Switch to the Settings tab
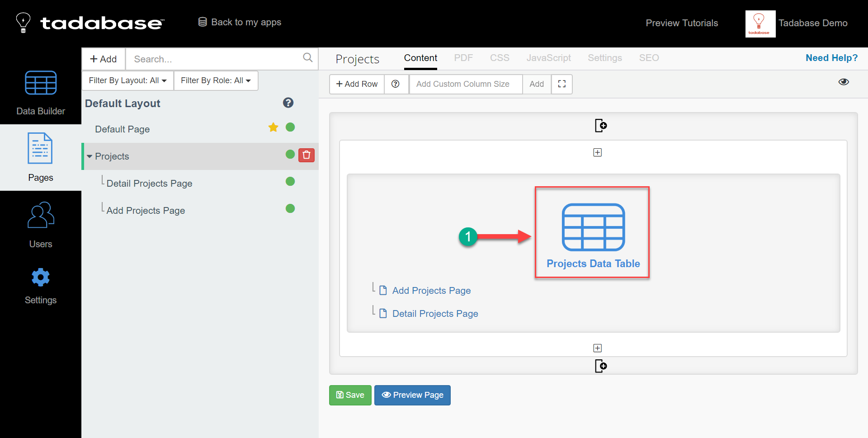Image resolution: width=868 pixels, height=438 pixels. click(605, 58)
